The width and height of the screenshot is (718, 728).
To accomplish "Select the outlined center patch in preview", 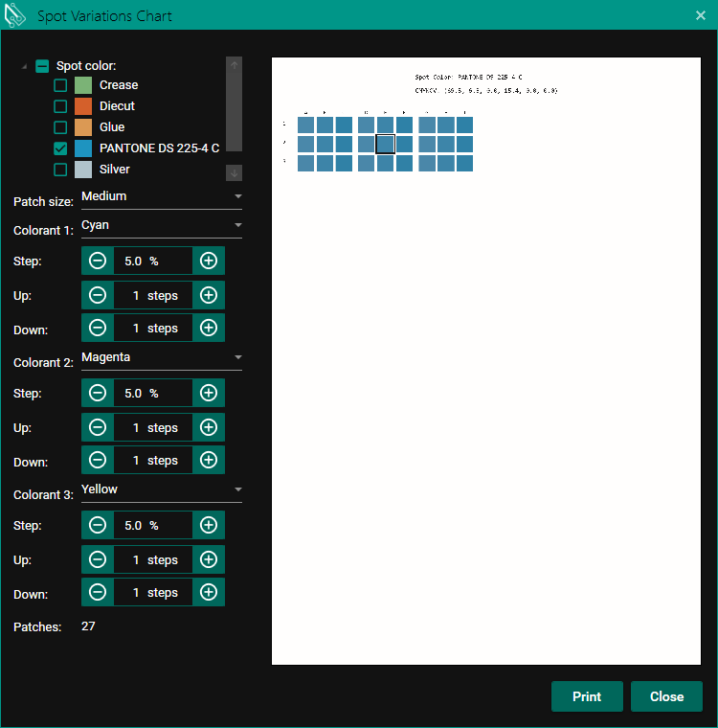I will point(385,144).
